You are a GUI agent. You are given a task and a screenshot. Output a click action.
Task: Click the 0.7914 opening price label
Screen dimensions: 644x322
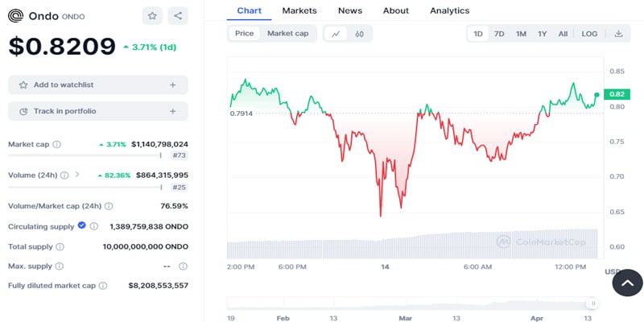coord(241,114)
